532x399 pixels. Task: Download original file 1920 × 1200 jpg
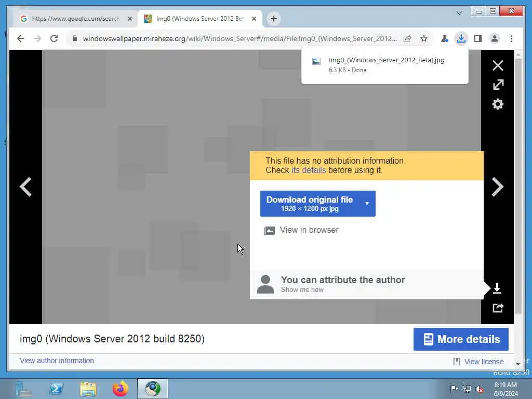coord(310,204)
